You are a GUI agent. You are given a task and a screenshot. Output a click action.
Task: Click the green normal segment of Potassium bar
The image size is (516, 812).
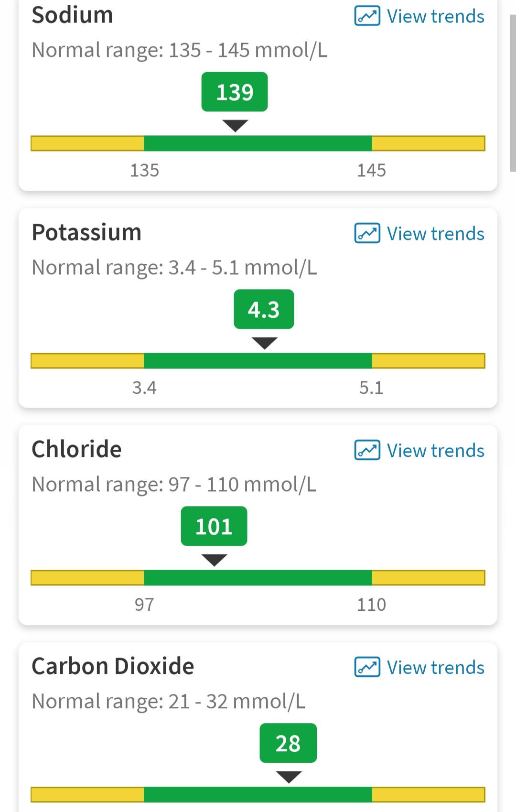258,361
